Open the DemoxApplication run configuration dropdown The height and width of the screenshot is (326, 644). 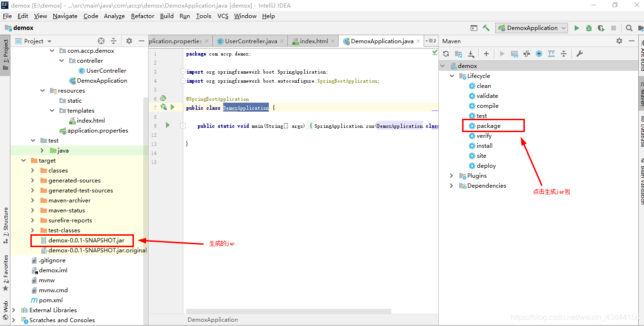click(532, 28)
